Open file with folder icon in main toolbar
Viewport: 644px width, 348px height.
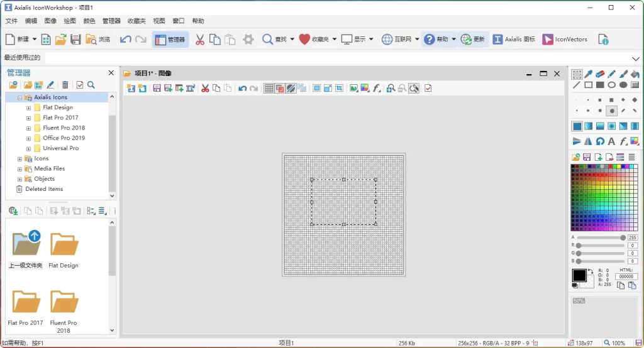(61, 40)
